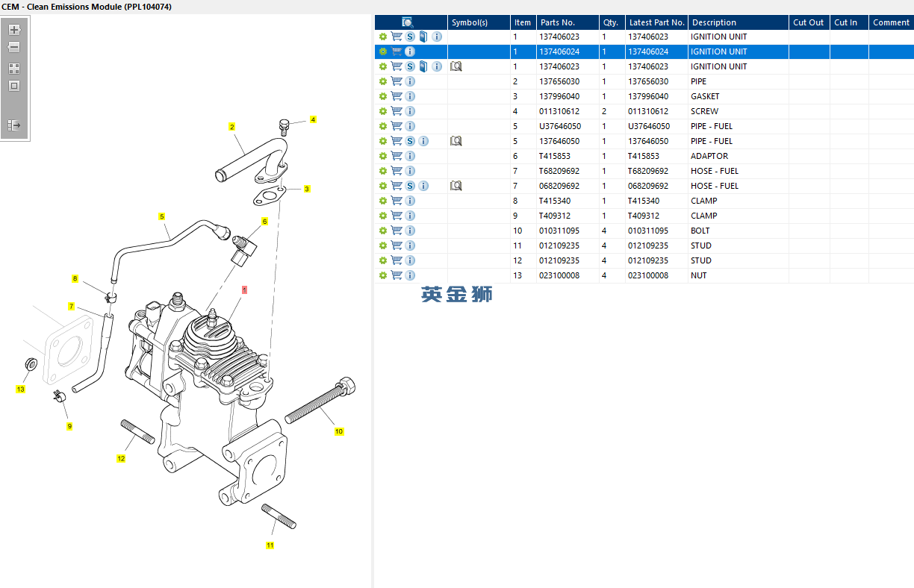Viewport: 914px width, 588px height.
Task: Show info for CLAMP T409312
Action: 410,216
